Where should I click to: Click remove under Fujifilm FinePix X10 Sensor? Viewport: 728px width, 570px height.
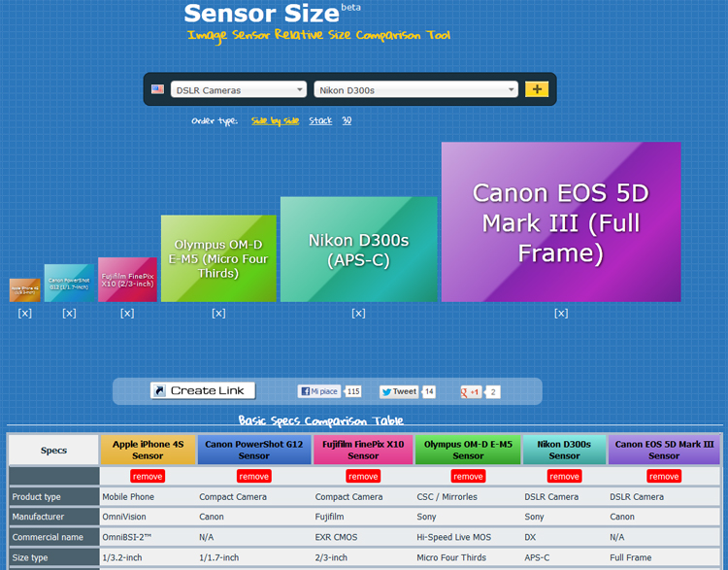(x=363, y=476)
